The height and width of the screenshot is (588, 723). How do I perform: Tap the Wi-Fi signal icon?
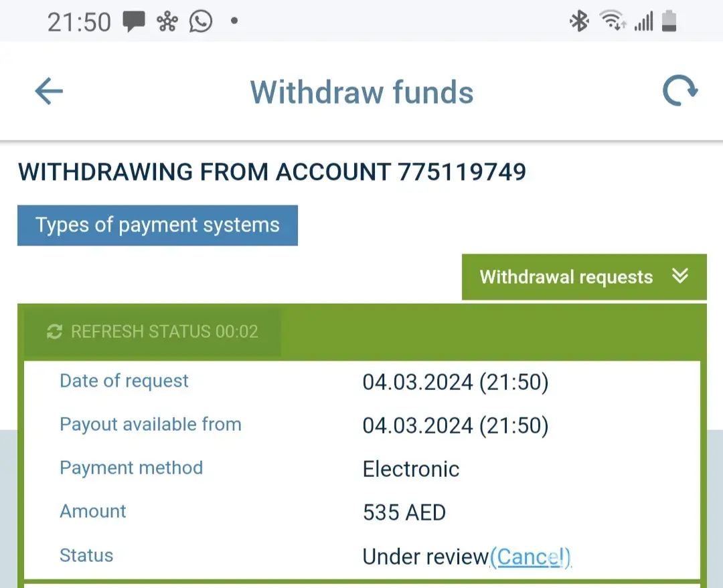(x=613, y=22)
